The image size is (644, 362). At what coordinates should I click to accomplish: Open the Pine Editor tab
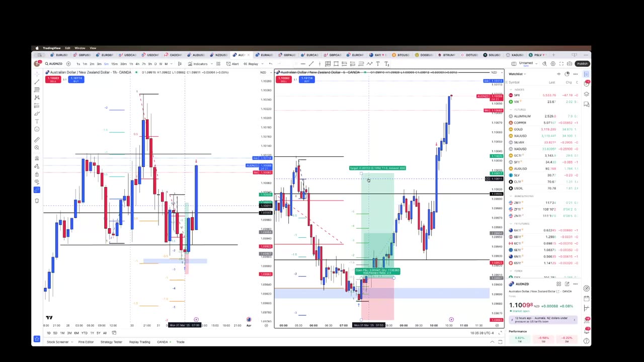pos(86,342)
